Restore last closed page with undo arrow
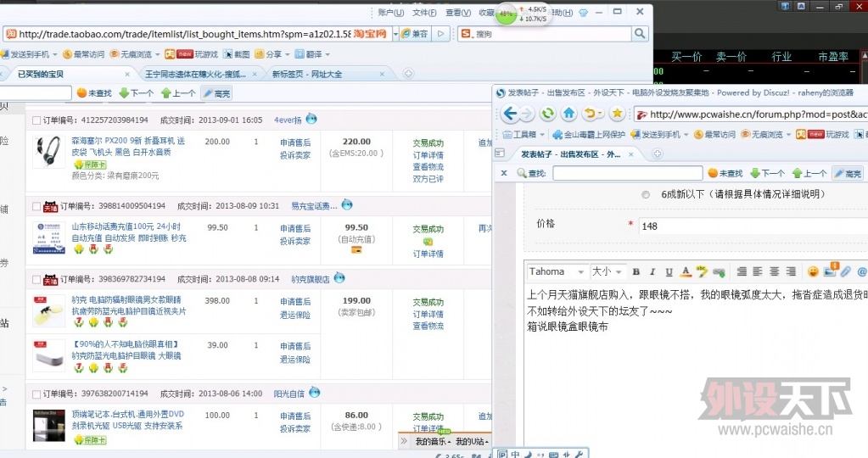The image size is (868, 458). pos(590,114)
